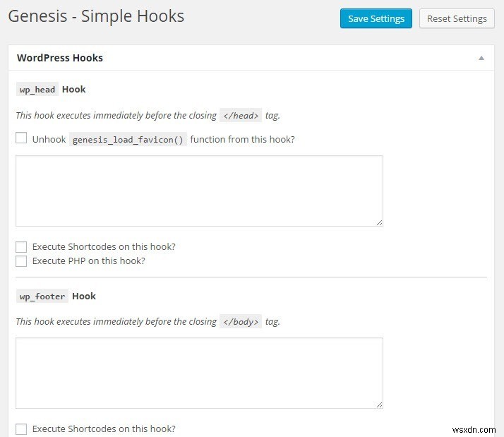Viewport: 504px width, 437px height.
Task: Click the Genesis - Simple Hooks heading
Action: 96,16
